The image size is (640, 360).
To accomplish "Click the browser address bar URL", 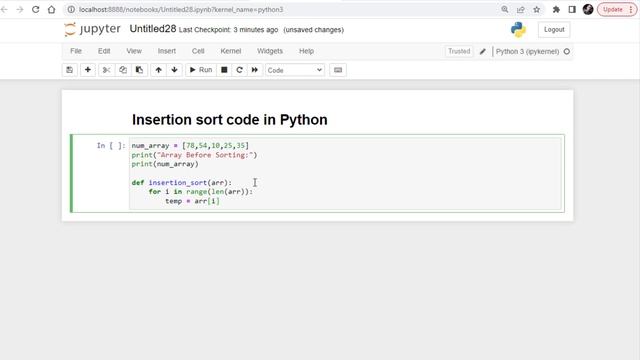I will click(x=181, y=9).
